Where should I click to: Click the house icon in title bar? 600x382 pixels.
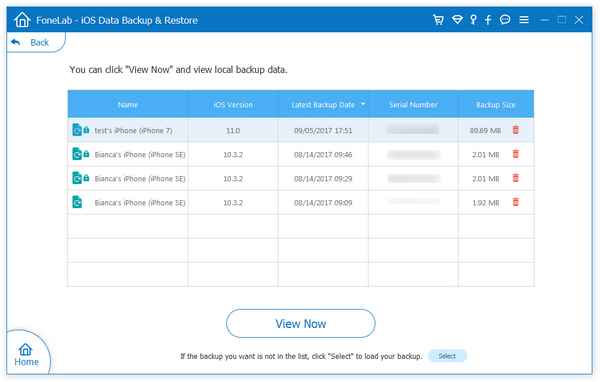pos(22,20)
